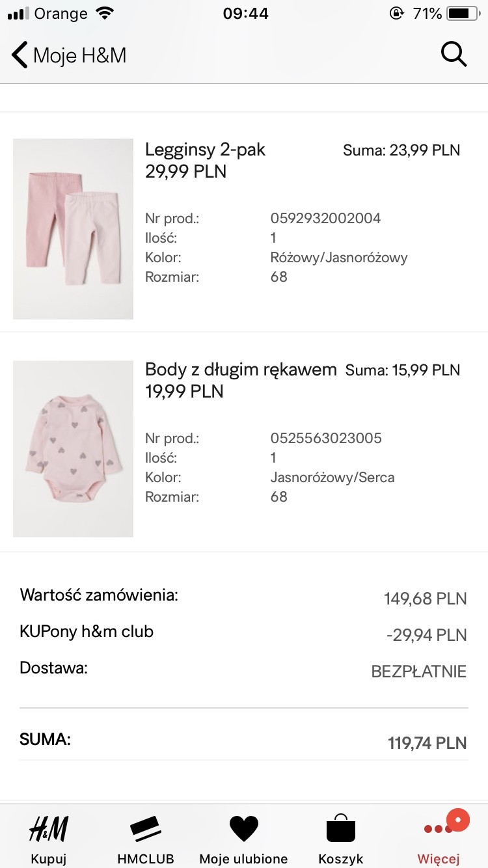Tap the pink leggings product thumbnail
This screenshot has width=488, height=868.
[x=73, y=228]
